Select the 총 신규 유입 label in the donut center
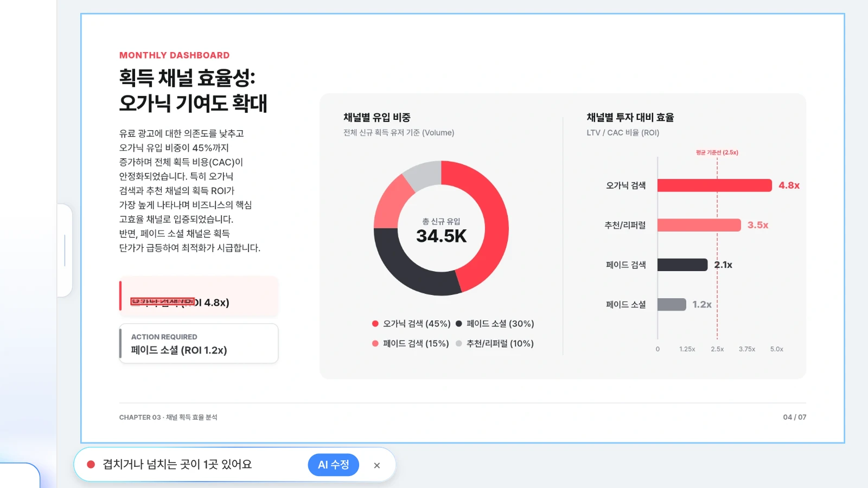This screenshot has height=488, width=868. (441, 221)
